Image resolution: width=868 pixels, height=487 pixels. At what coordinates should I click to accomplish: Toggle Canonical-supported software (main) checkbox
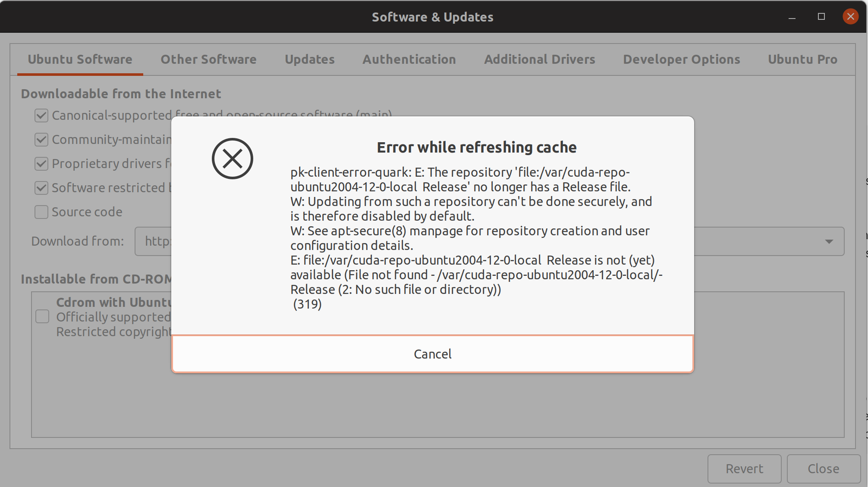click(41, 116)
